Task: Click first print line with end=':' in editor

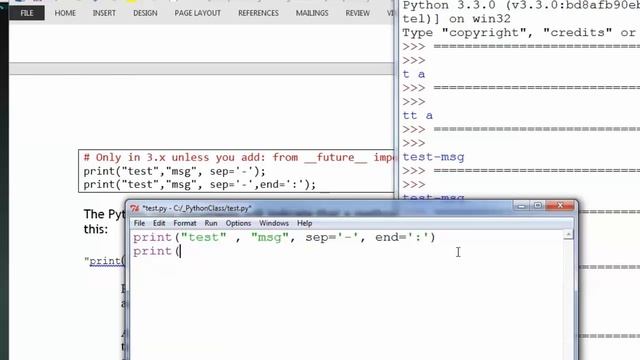Action: coord(284,237)
